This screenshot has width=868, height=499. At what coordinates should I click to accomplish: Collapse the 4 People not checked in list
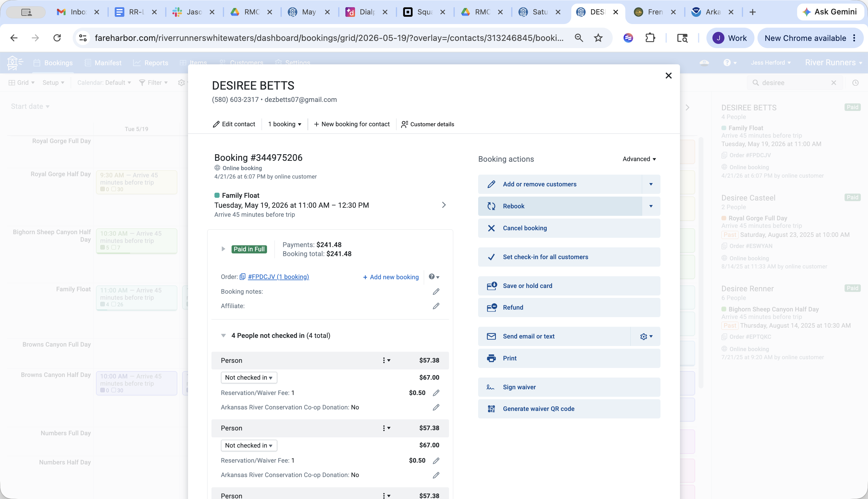[x=223, y=335]
